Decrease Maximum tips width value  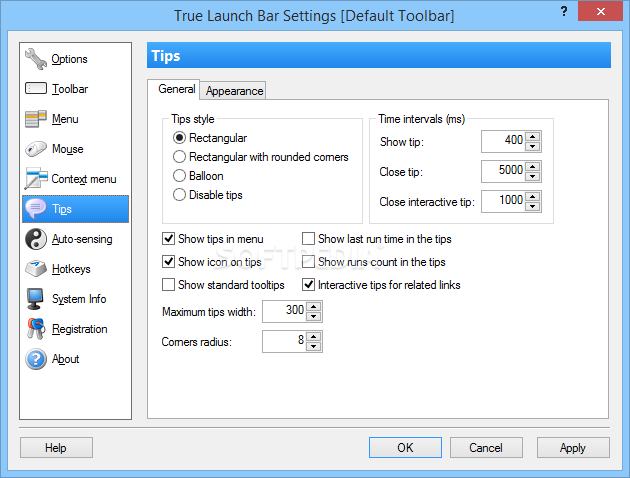(314, 316)
